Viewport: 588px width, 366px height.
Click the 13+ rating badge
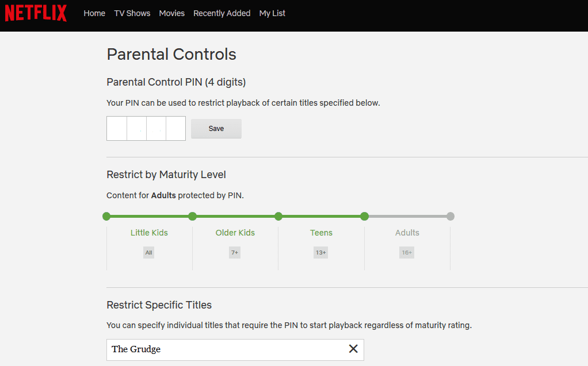(320, 253)
